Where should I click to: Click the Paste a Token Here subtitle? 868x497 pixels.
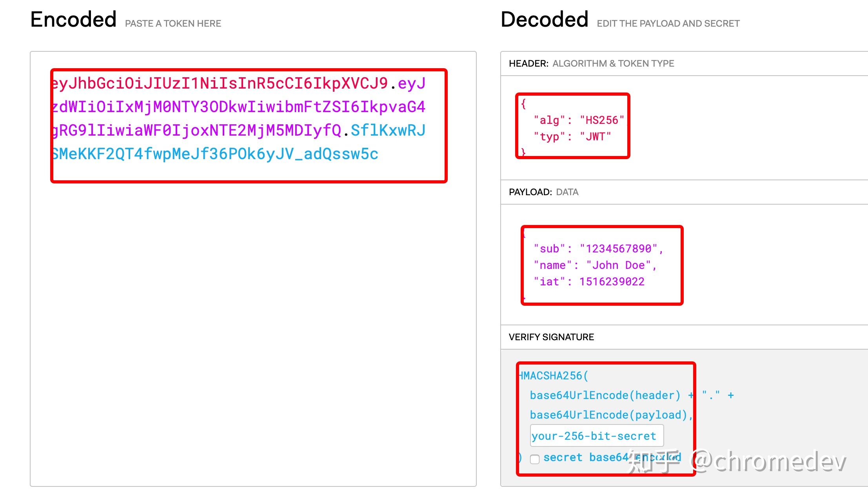click(x=173, y=24)
